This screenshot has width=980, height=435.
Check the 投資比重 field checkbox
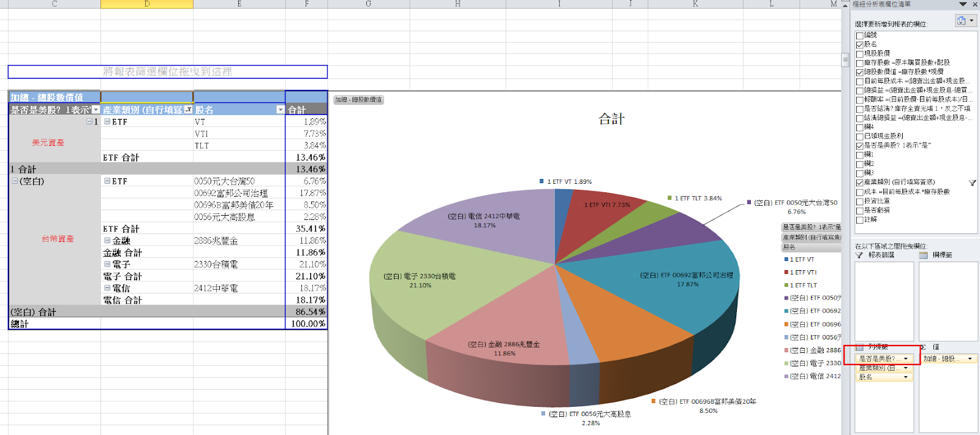click(x=859, y=202)
